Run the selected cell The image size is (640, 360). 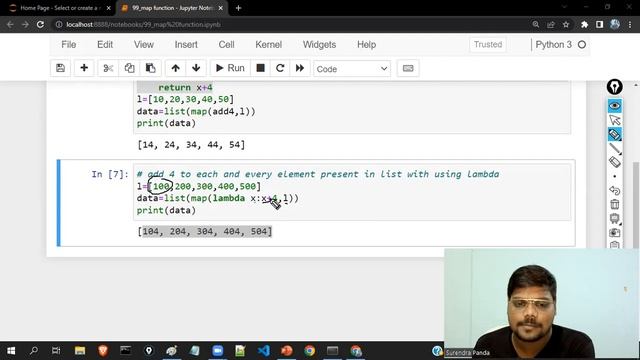230,68
